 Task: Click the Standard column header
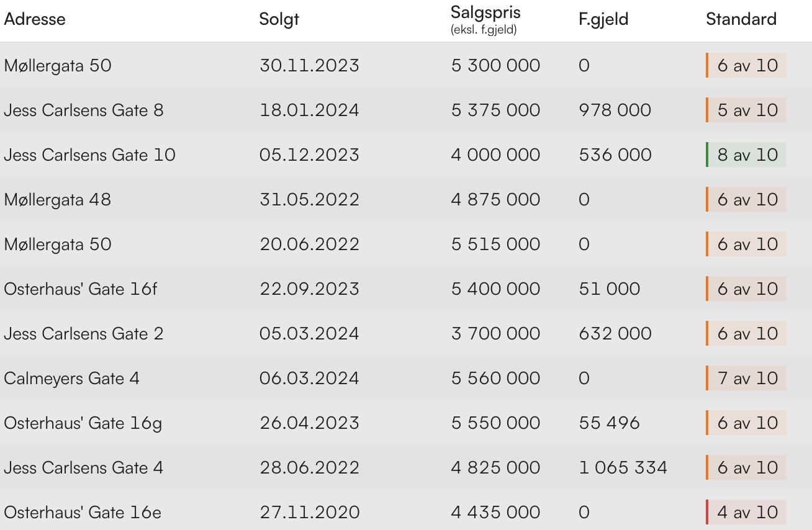click(741, 19)
